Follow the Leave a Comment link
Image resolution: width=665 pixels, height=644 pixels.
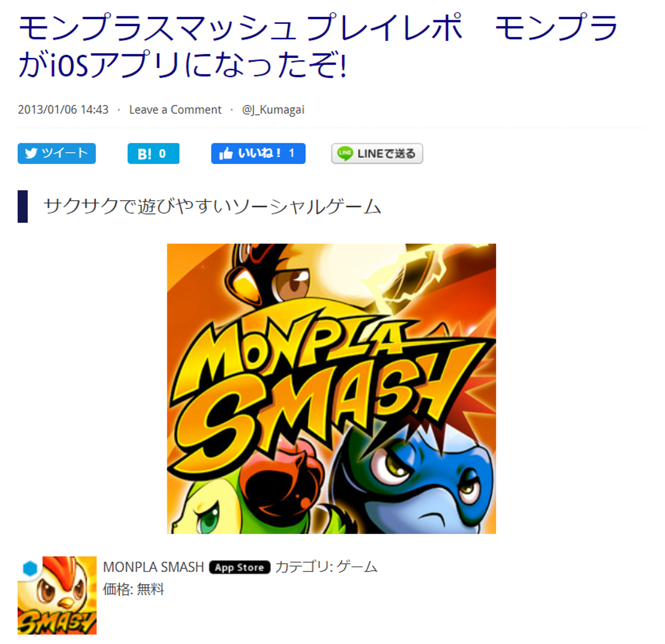[175, 110]
